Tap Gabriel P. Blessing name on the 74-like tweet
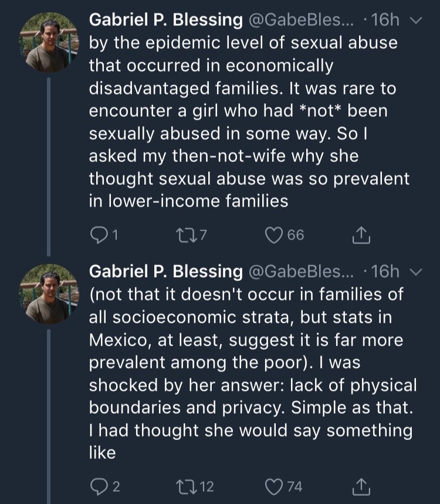This screenshot has height=504, width=440. pyautogui.click(x=166, y=271)
